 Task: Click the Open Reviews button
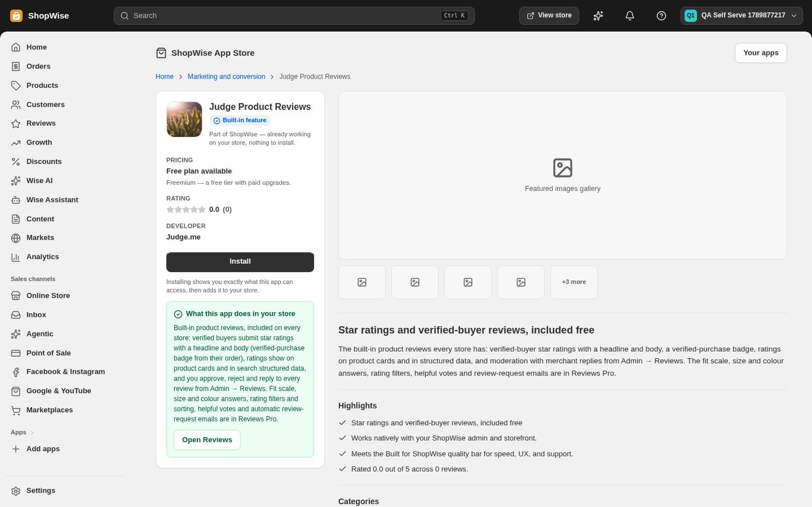[x=207, y=440]
